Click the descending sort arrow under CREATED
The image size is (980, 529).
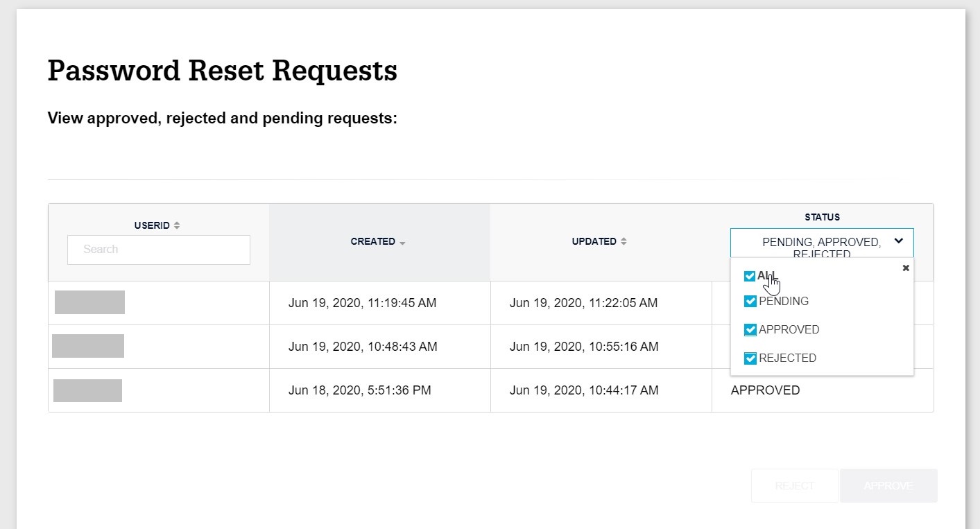pos(401,242)
